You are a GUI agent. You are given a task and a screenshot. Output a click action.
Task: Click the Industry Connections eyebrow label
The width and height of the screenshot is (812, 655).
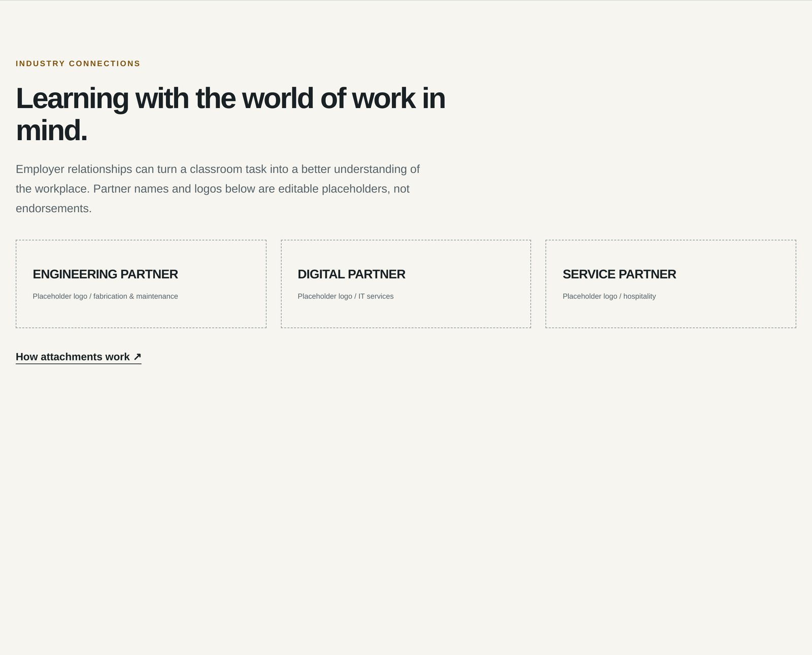point(78,63)
